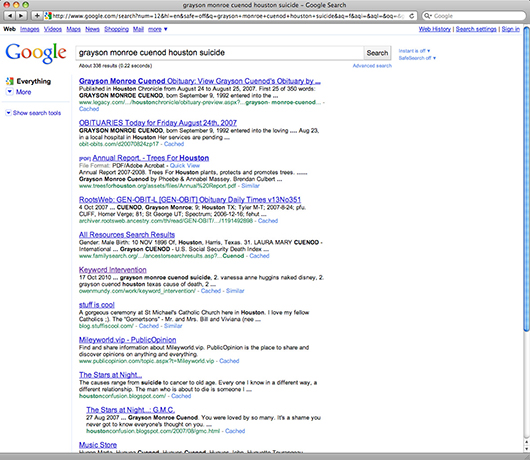This screenshot has width=530, height=460.
Task: Click the browser Google search field
Action: (474, 16)
